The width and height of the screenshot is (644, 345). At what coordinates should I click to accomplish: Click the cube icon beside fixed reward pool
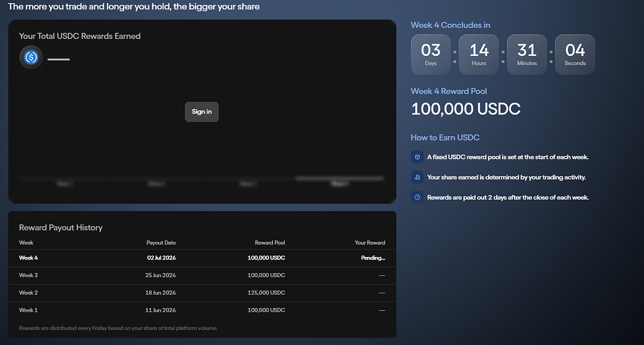click(418, 157)
